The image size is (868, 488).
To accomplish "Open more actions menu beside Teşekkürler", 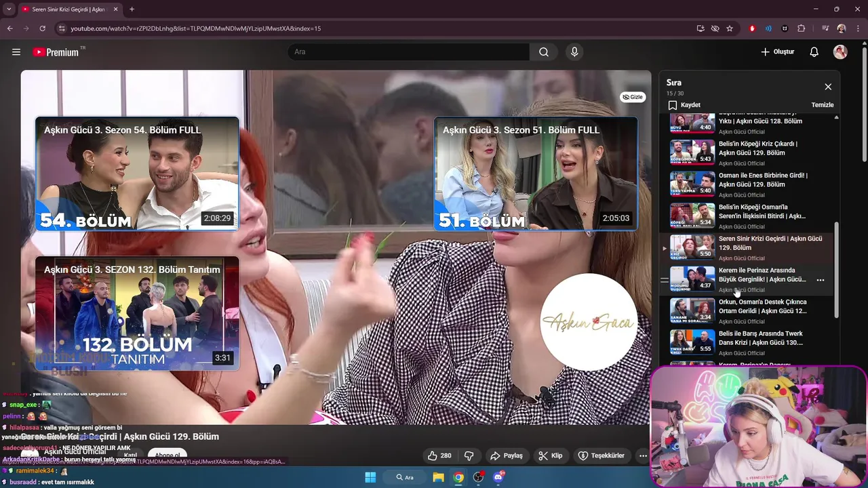I will pyautogui.click(x=643, y=455).
